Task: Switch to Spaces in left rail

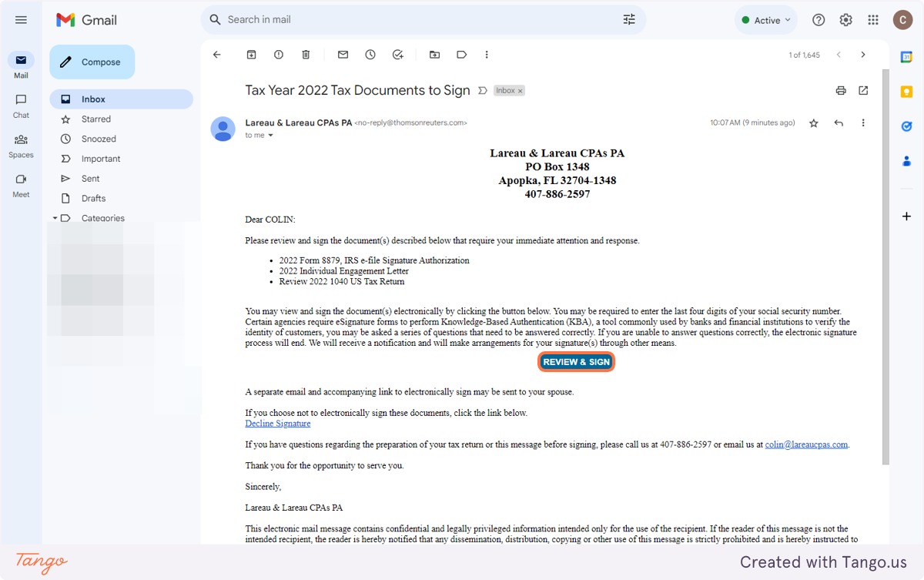Action: 21,146
